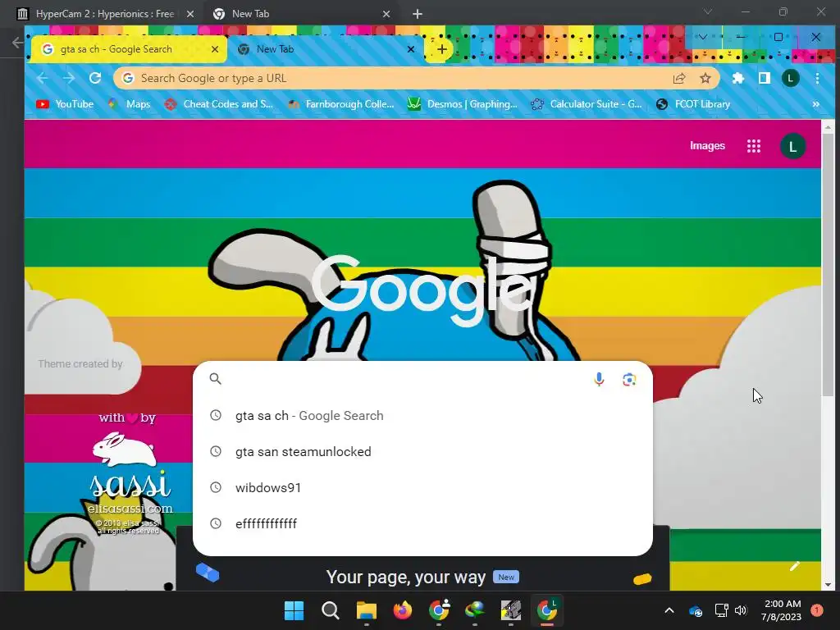
Task: Click the magnifier icon in the search box
Action: coord(216,379)
